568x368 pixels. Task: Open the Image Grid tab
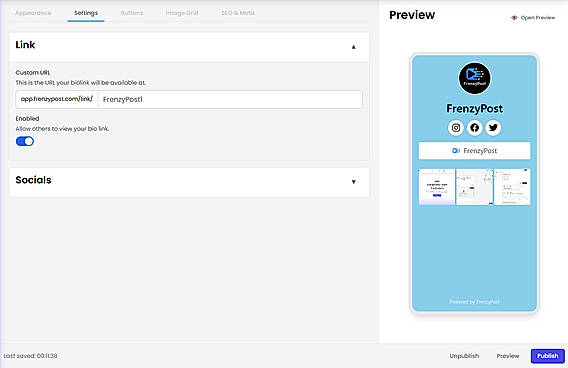point(182,13)
